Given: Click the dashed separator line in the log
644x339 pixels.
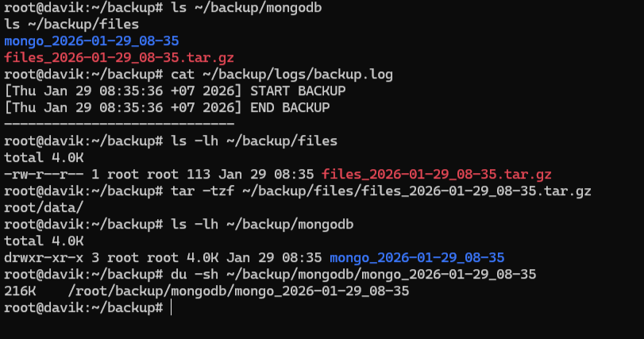Looking at the screenshot, I should click(119, 124).
